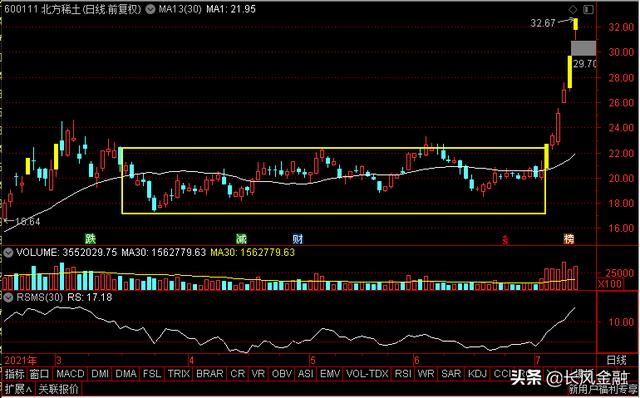Click the 榜 event marker
640x398 pixels.
[x=569, y=238]
